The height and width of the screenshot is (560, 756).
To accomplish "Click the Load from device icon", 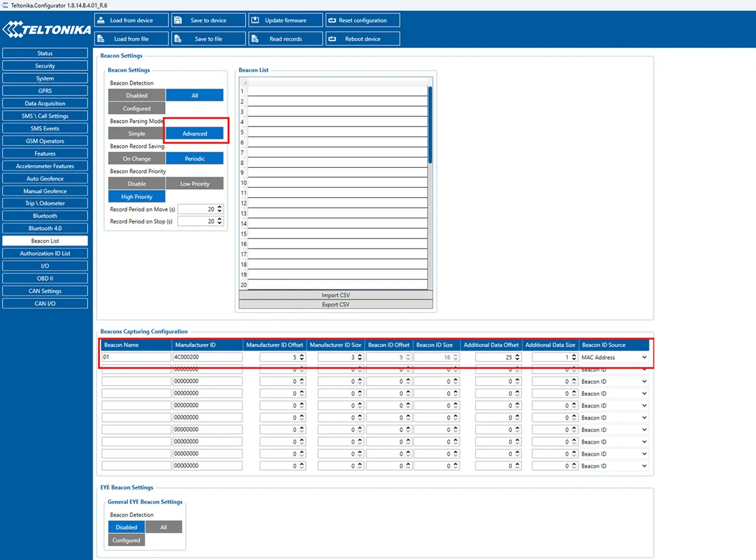I will pos(101,20).
